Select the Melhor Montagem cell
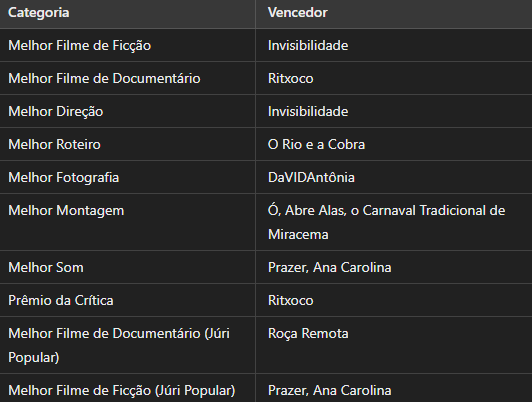Viewport: 532px width, 402px height. (128, 222)
